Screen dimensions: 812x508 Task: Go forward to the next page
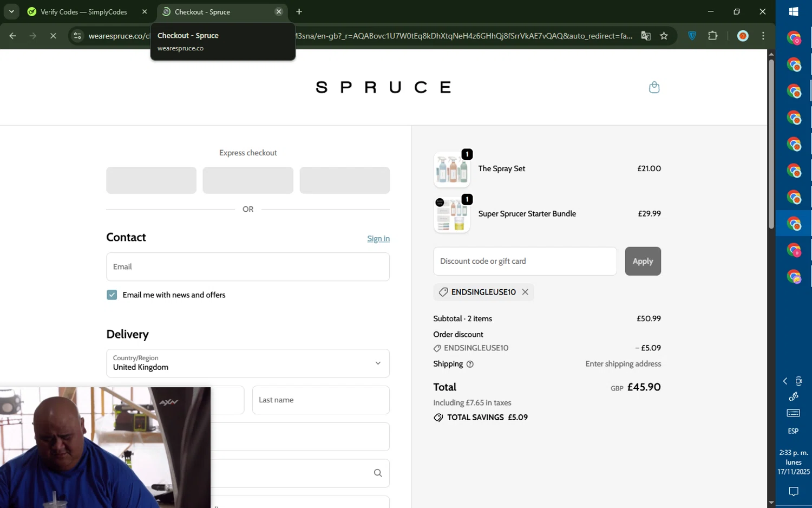33,36
